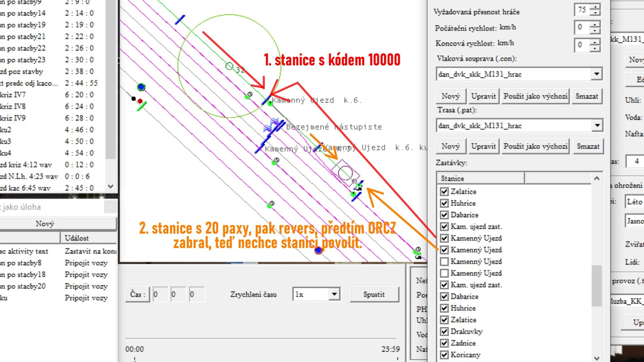Image resolution: width=644 pixels, height=362 pixels.
Task: Select the small red dot marker on map
Action: [x=140, y=101]
